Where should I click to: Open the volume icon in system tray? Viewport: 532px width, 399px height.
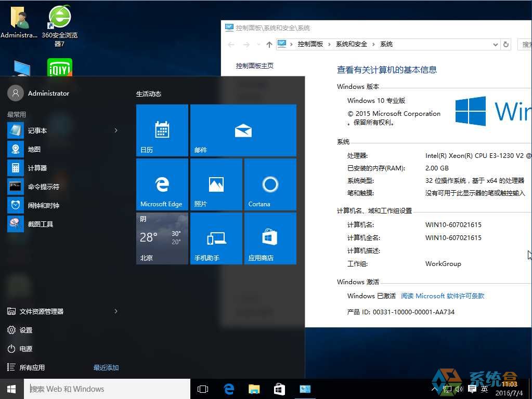click(x=458, y=389)
